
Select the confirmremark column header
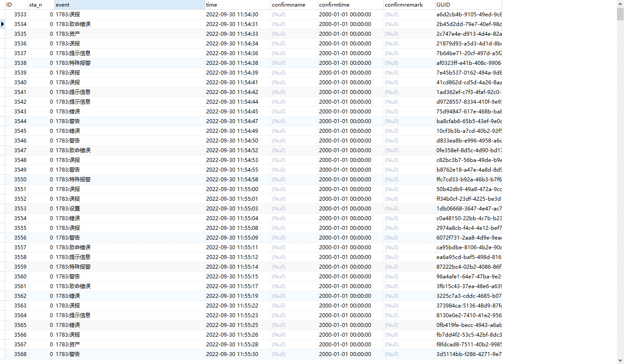coord(409,4)
